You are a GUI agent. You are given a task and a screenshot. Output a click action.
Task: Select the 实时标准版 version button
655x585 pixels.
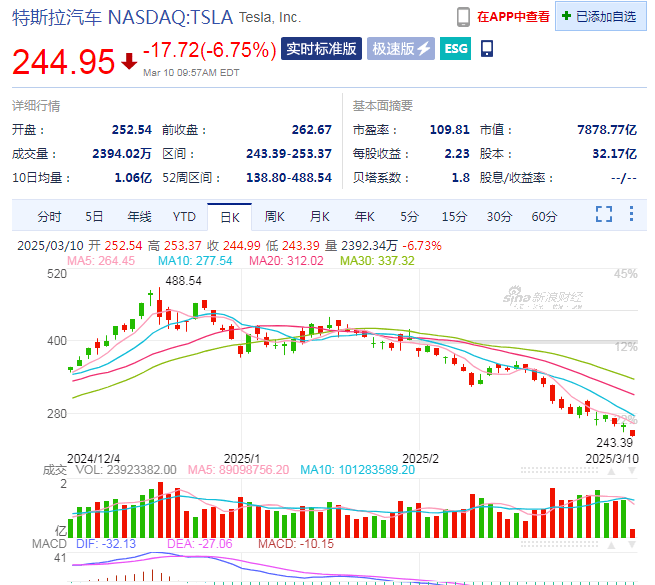click(x=321, y=48)
